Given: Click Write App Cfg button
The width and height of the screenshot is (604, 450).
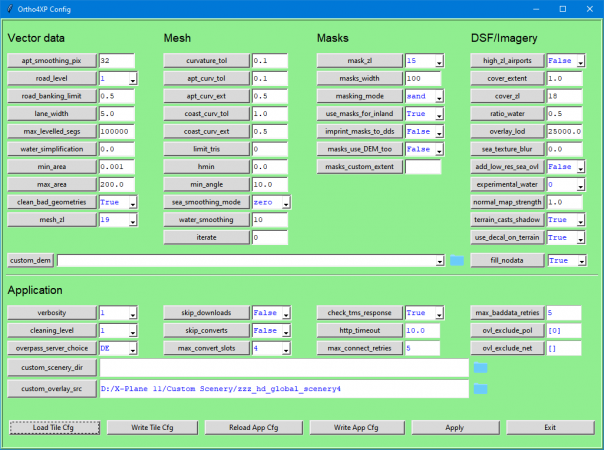Looking at the screenshot, I should point(357,428).
